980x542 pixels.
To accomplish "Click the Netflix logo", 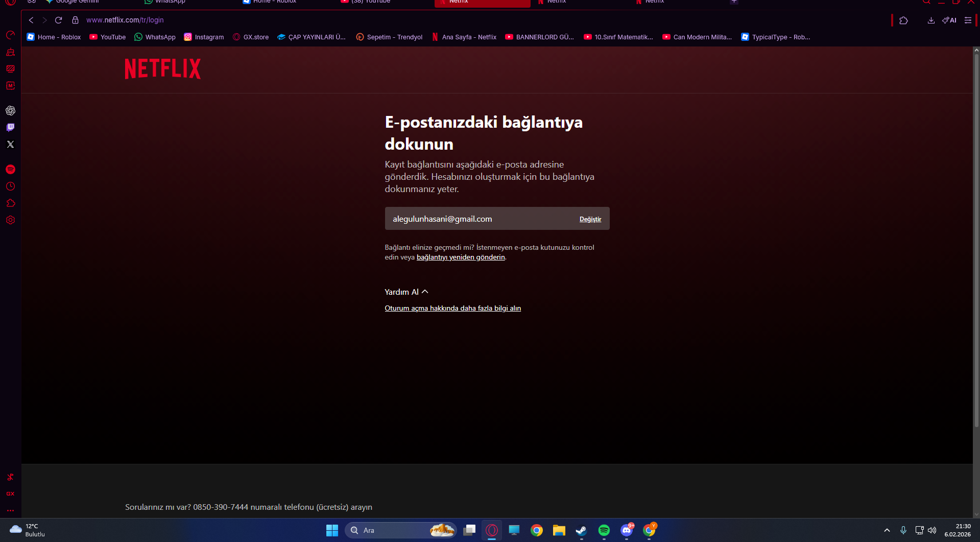I will pyautogui.click(x=163, y=68).
